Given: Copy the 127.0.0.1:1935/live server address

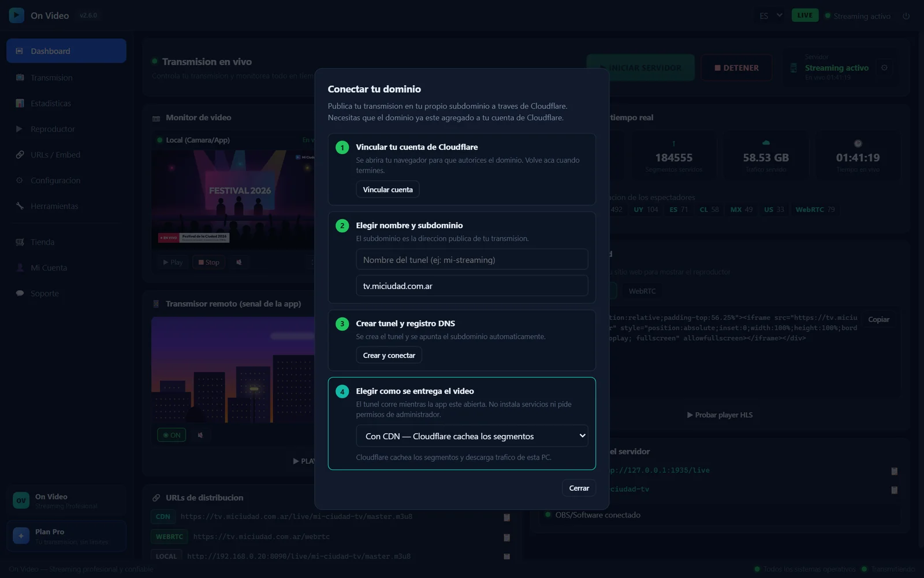Looking at the screenshot, I should 894,471.
